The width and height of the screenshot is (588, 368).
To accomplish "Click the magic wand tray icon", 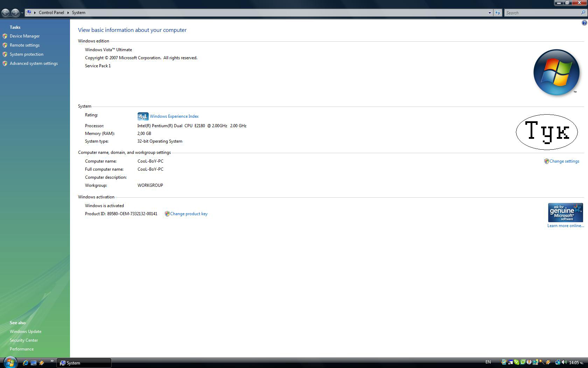I will click(x=542, y=362).
